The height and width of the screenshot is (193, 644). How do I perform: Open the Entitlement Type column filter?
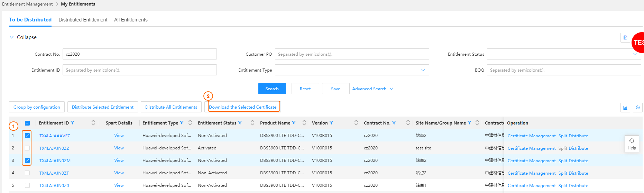pos(182,123)
